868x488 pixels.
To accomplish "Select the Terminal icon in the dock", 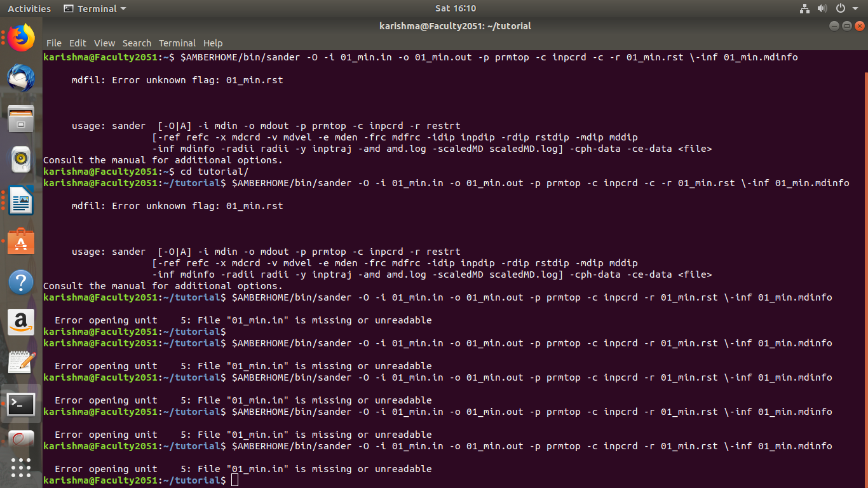I will 21,404.
